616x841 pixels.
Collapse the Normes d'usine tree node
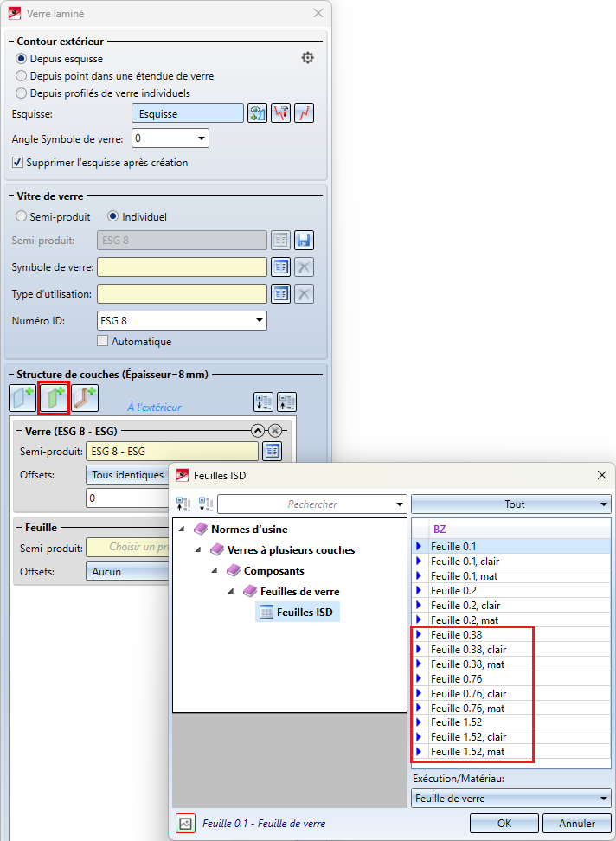click(x=183, y=529)
